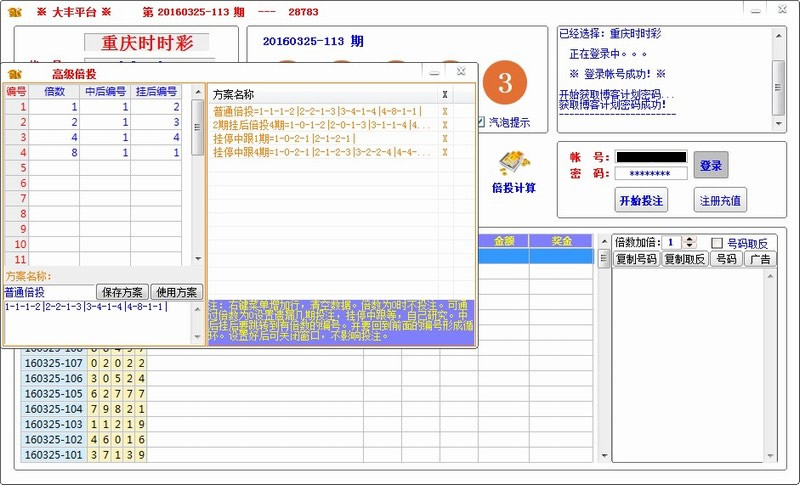Click the main window app logo icon
Screen dimensions: 800x485
pos(14,12)
